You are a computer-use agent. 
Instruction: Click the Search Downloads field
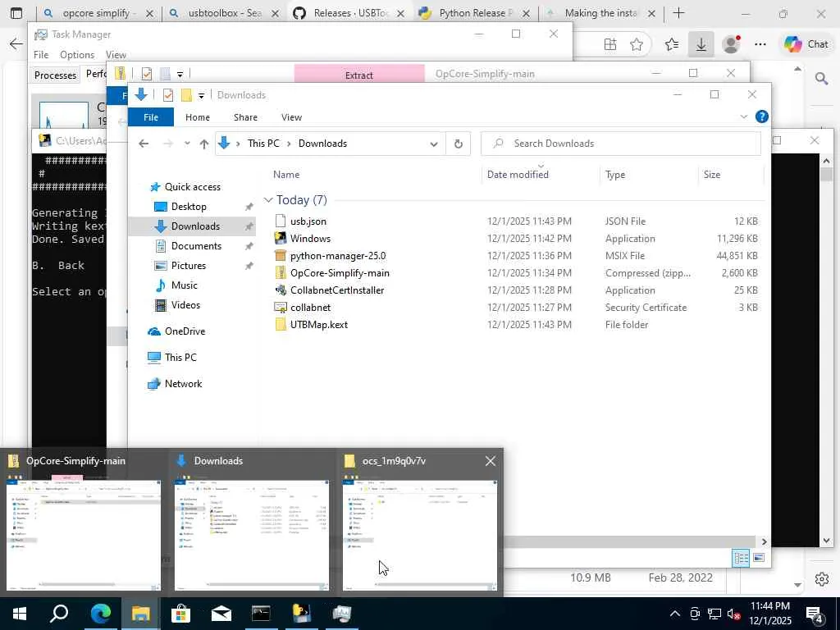(x=620, y=144)
